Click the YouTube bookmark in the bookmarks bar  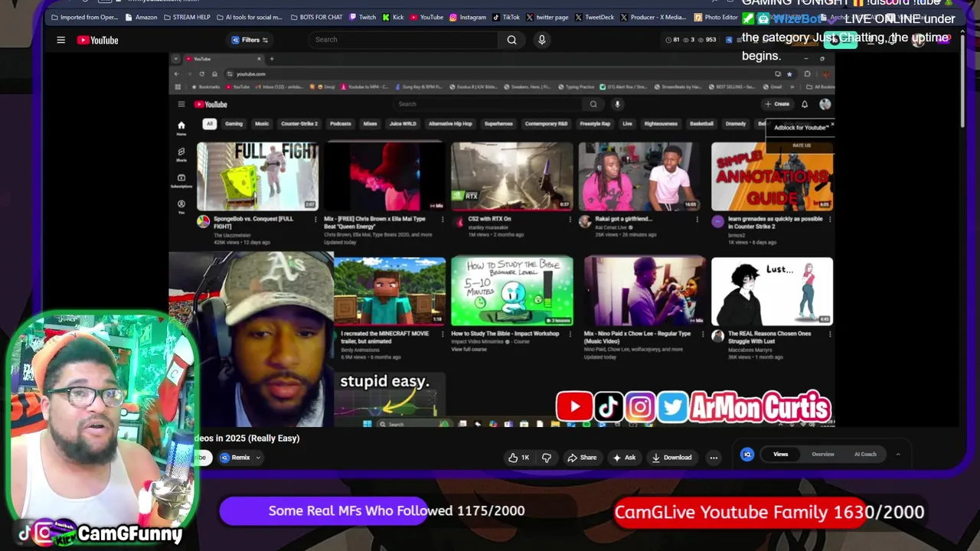[x=426, y=17]
